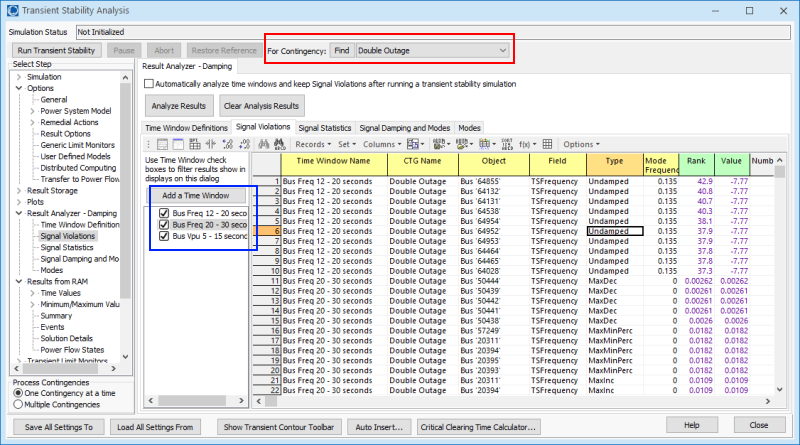Open the Records dropdown menu

click(312, 144)
